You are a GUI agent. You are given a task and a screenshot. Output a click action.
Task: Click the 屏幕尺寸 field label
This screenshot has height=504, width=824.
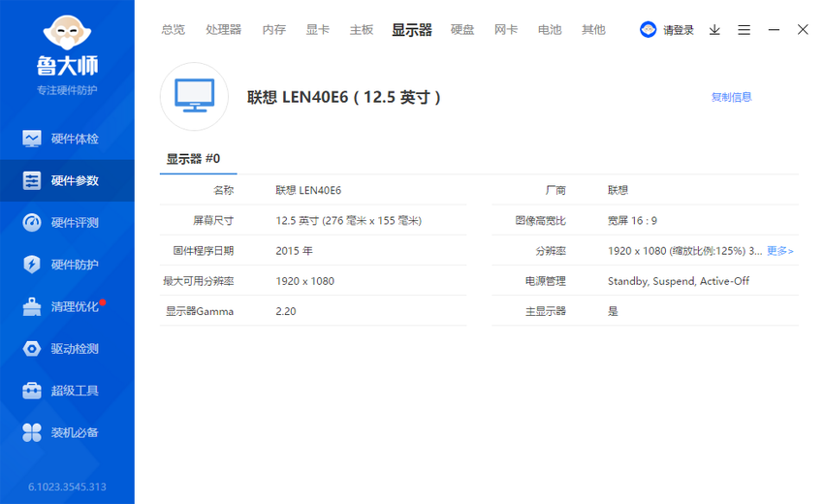click(213, 221)
